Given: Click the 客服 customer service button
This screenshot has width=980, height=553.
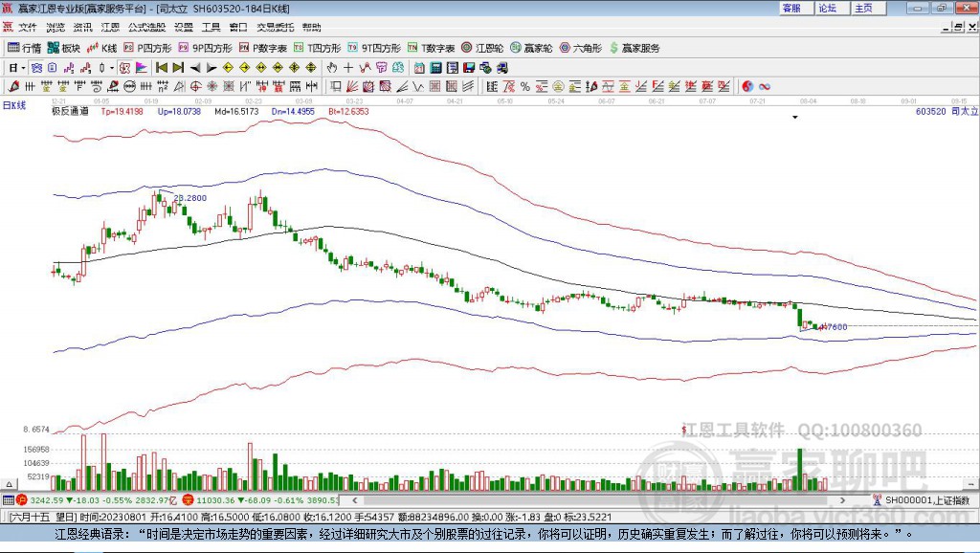Looking at the screenshot, I should click(795, 8).
